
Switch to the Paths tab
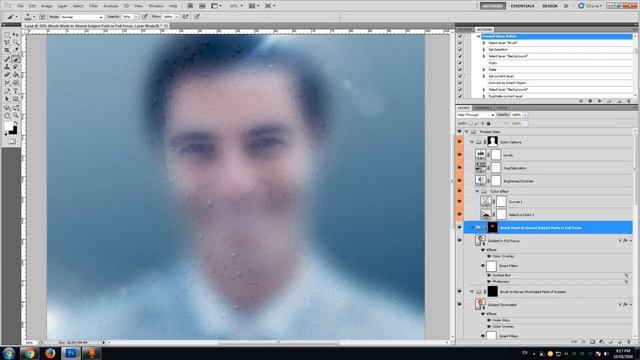(502, 108)
